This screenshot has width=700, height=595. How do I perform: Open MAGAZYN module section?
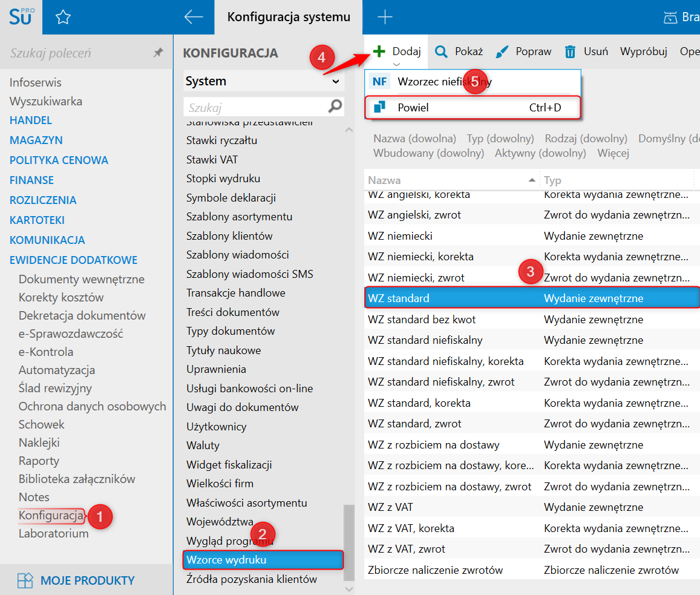(36, 140)
